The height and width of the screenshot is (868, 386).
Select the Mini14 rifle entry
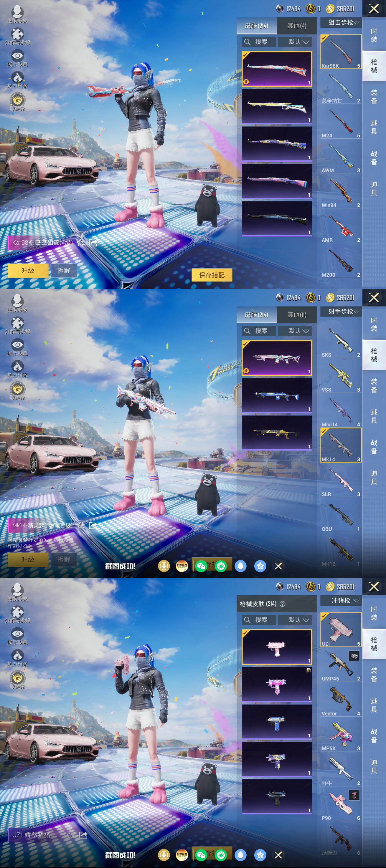(341, 411)
